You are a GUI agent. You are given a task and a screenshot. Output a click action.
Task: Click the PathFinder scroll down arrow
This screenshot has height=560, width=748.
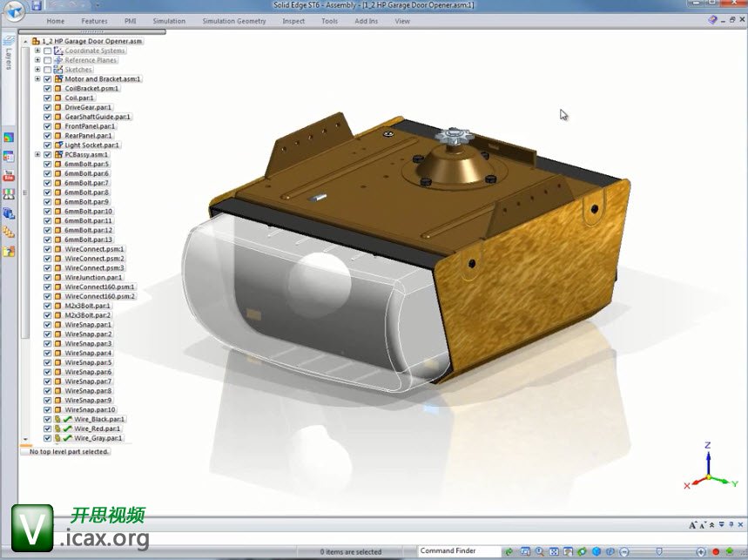(x=26, y=439)
